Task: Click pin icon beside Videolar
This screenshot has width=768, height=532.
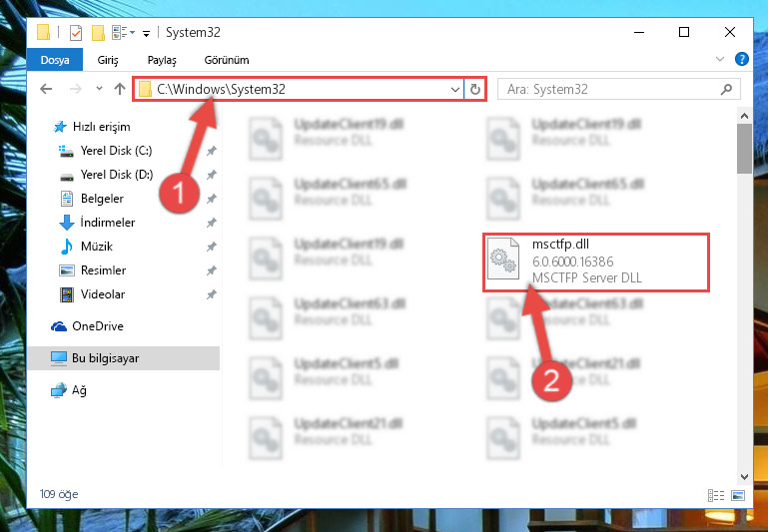Action: tap(211, 294)
